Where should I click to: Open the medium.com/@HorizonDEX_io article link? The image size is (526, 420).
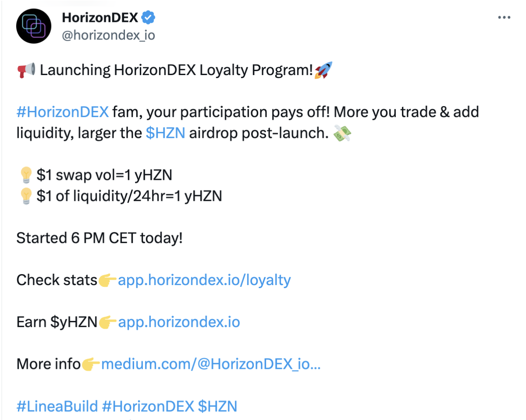pyautogui.click(x=211, y=364)
